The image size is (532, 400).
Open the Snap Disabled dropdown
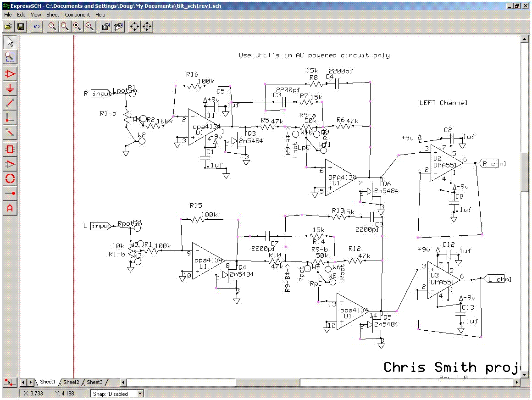(140, 394)
